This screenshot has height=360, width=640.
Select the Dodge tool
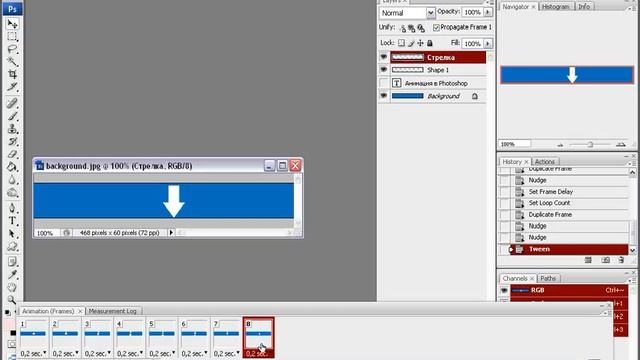pyautogui.click(x=12, y=192)
